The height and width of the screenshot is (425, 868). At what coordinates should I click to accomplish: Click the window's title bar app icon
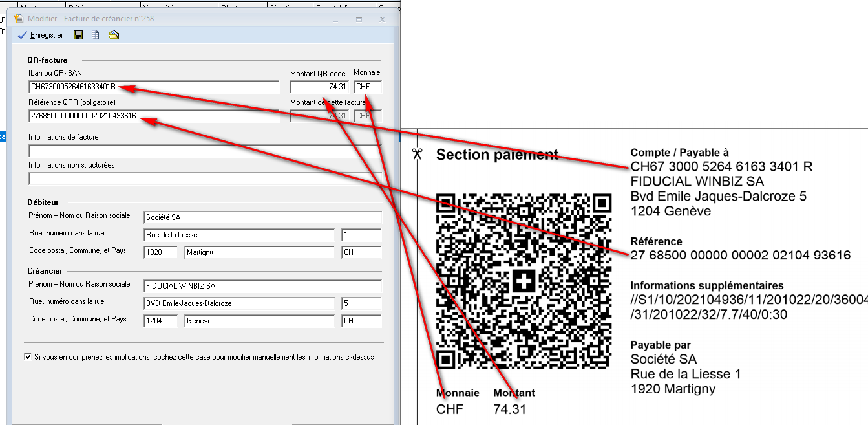[19, 19]
